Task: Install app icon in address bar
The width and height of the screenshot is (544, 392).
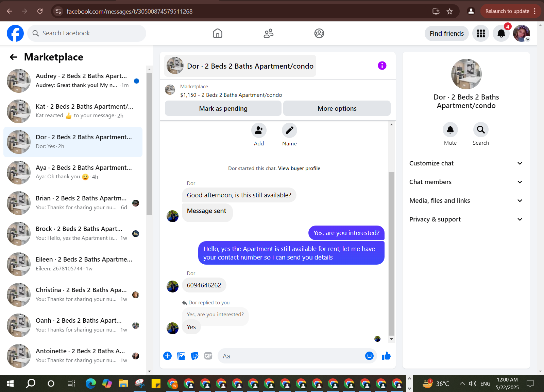Action: [436, 11]
